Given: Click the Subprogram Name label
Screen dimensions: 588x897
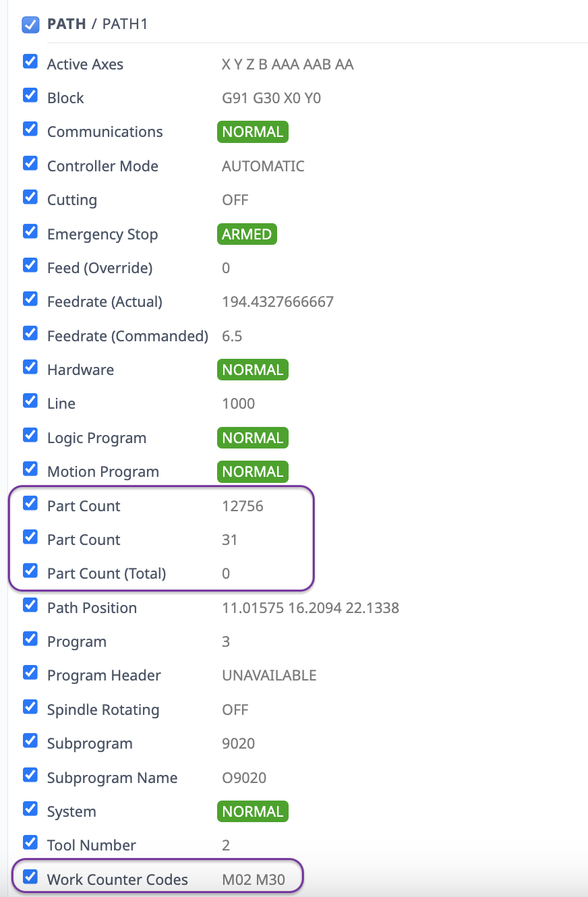Looking at the screenshot, I should pyautogui.click(x=112, y=778).
